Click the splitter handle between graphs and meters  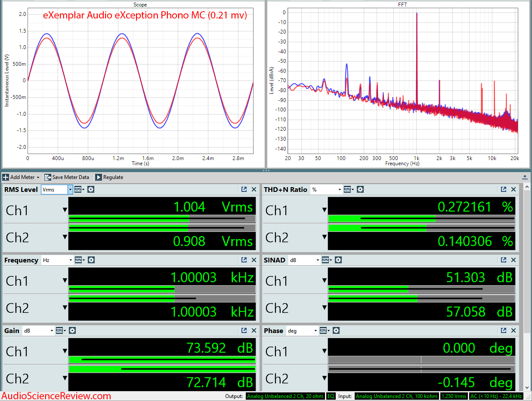pos(266,170)
